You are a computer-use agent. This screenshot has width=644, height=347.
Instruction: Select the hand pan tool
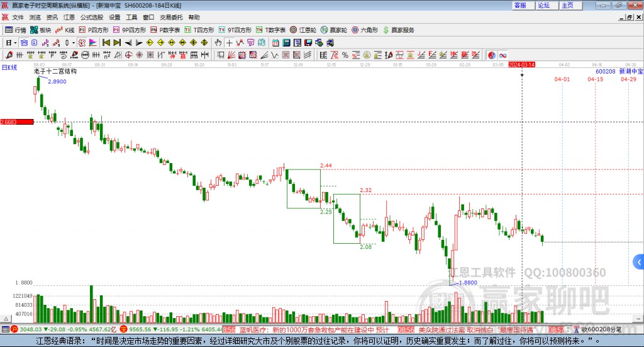(x=218, y=42)
